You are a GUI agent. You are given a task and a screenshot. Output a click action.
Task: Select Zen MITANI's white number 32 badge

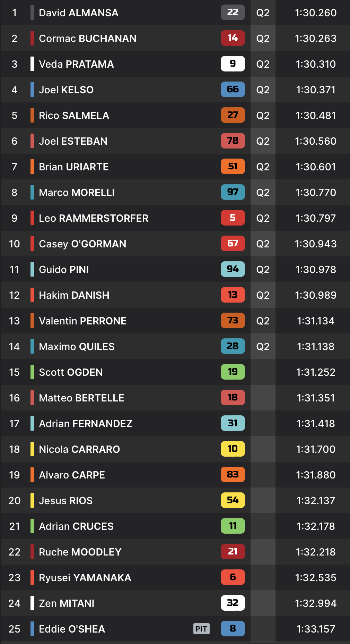[233, 603]
